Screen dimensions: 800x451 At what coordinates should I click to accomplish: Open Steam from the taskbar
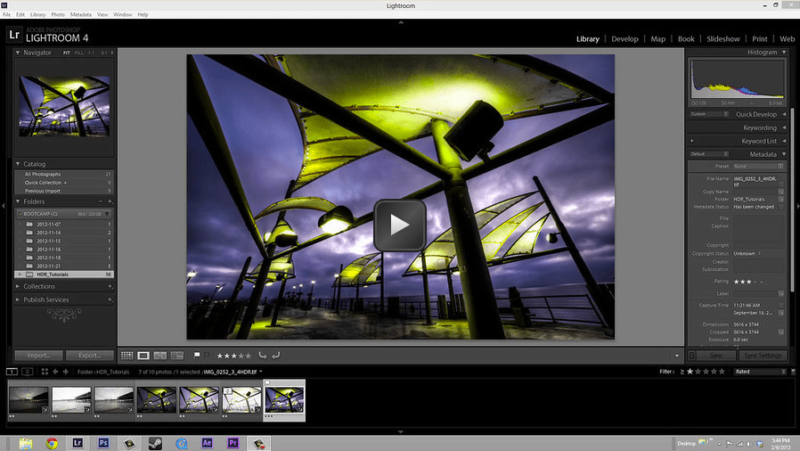(x=155, y=443)
